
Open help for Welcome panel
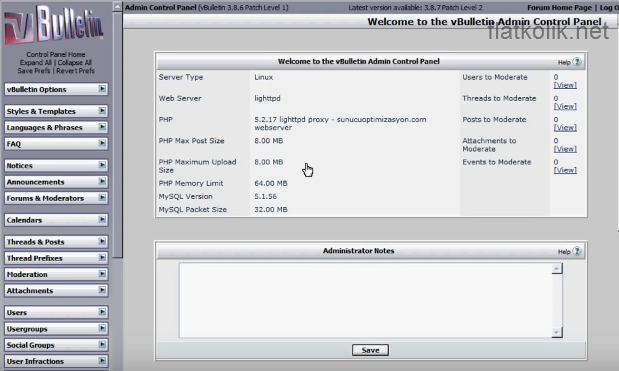click(577, 62)
